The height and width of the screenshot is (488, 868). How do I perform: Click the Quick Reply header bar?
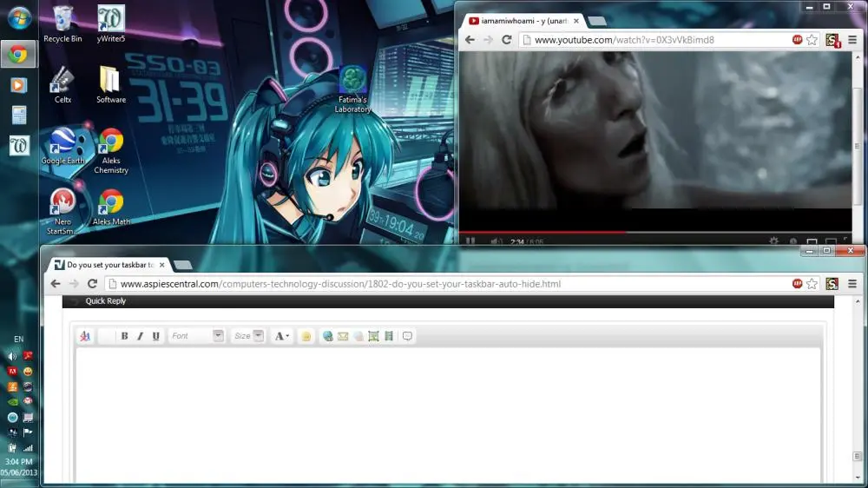[448, 300]
